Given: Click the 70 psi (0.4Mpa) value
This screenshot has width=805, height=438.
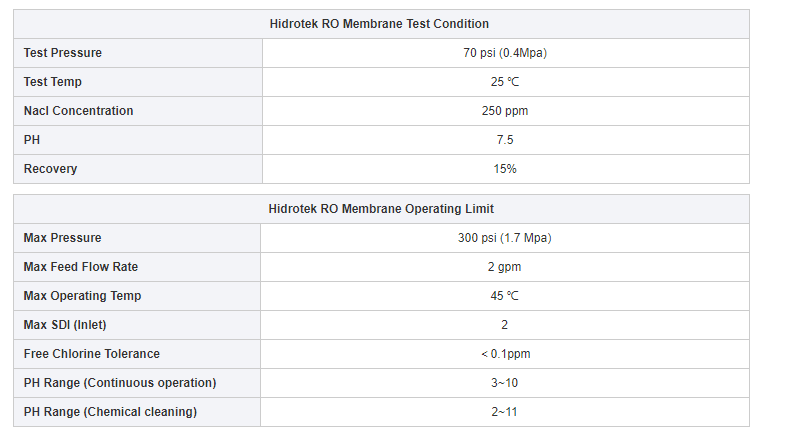Looking at the screenshot, I should (x=505, y=53).
